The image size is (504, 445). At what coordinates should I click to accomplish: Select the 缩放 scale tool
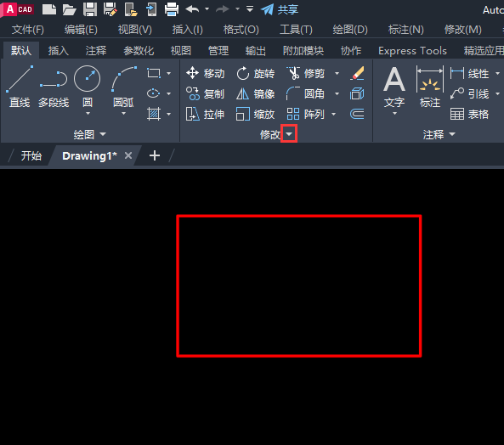[x=256, y=114]
